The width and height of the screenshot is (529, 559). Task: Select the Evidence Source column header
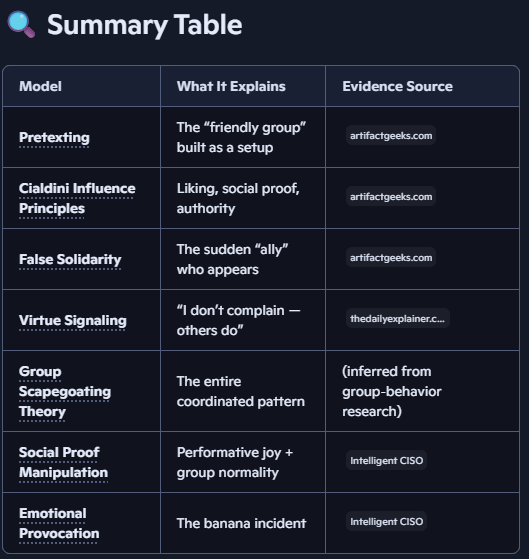coord(397,86)
